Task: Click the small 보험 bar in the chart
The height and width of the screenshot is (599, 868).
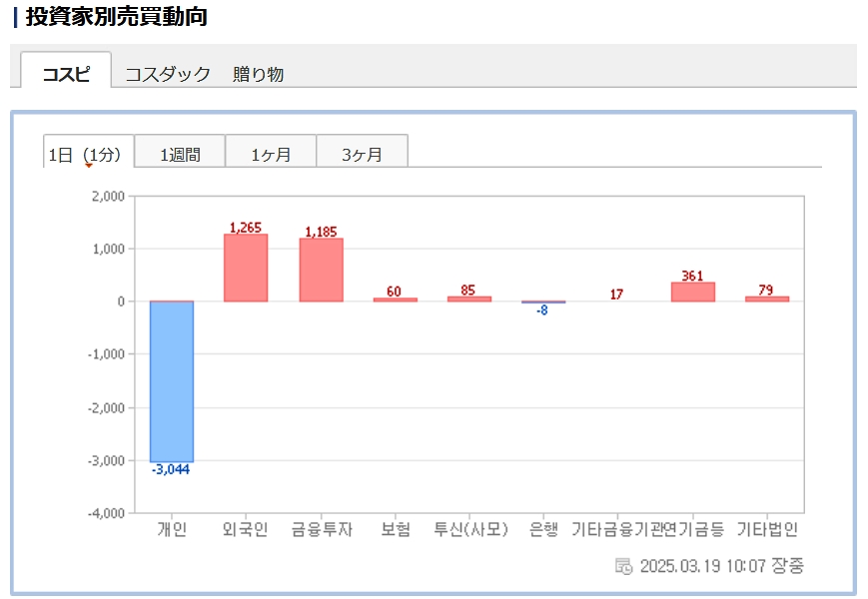Action: 396,299
